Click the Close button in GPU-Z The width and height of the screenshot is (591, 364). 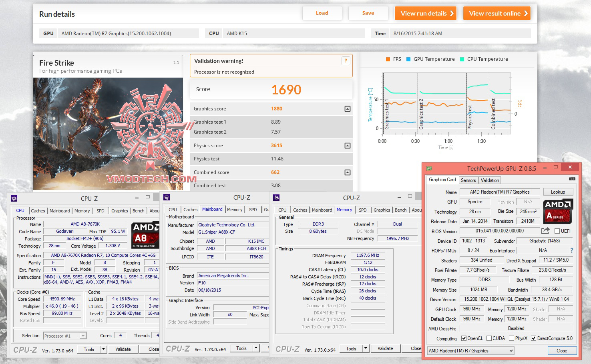coord(562,351)
